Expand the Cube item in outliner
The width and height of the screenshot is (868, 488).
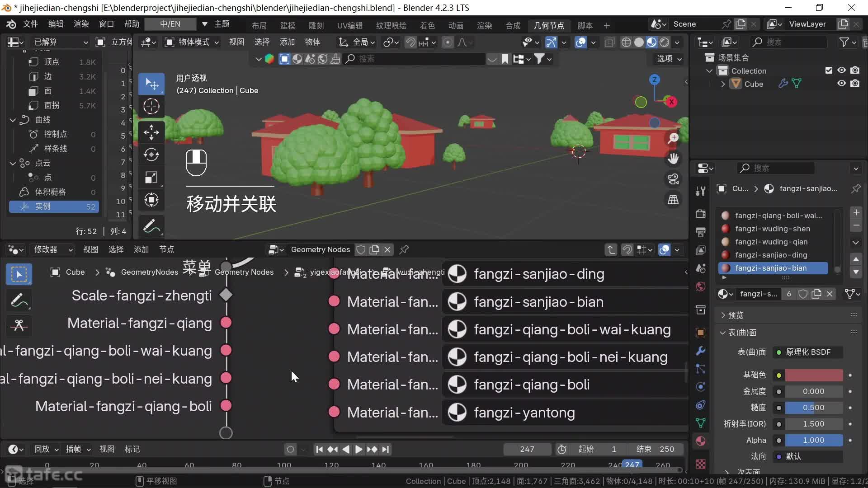(723, 84)
